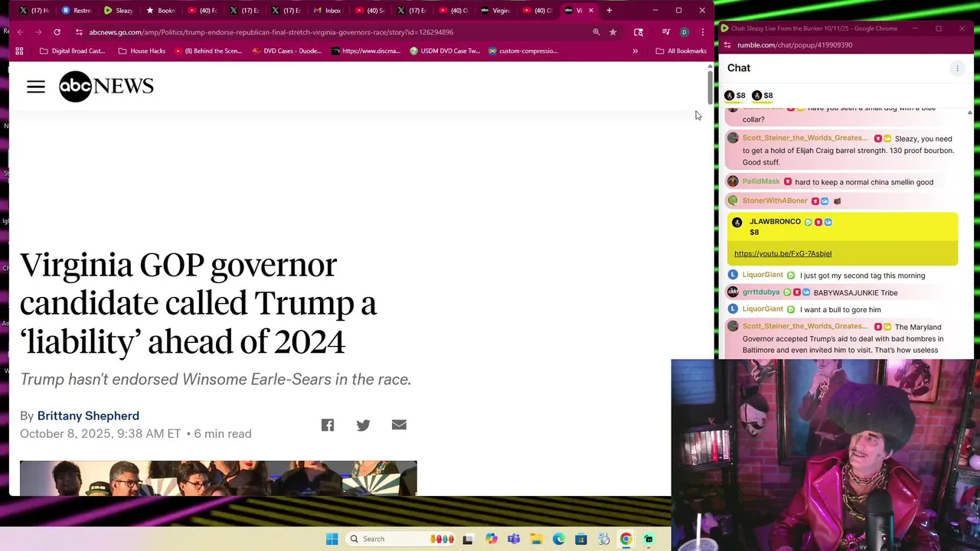980x551 pixels.
Task: Reload the ABC News page
Action: pyautogui.click(x=57, y=32)
